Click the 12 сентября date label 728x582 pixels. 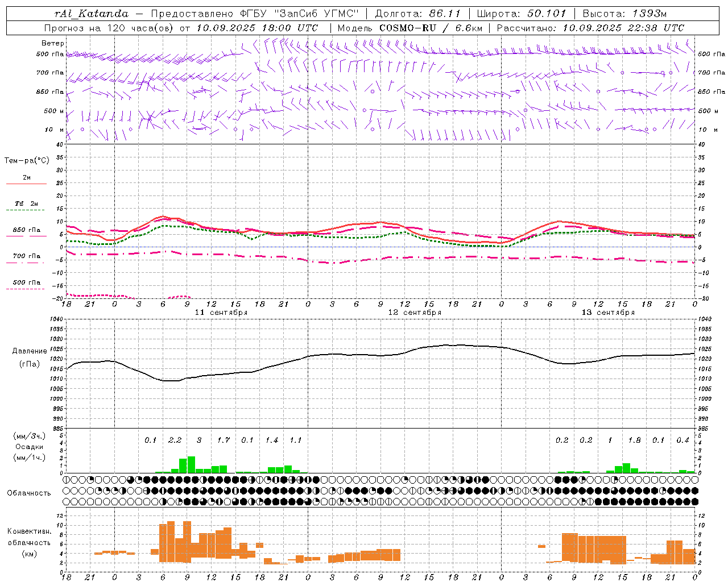pyautogui.click(x=415, y=313)
